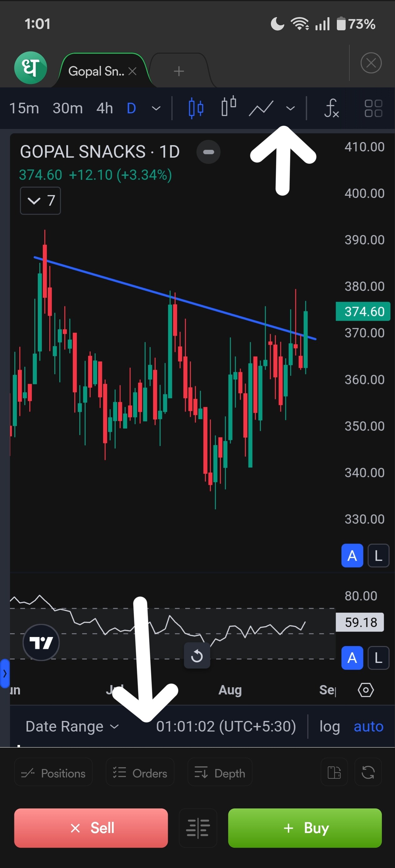
Task: Tap the refresh icon beside Depth
Action: tap(368, 772)
